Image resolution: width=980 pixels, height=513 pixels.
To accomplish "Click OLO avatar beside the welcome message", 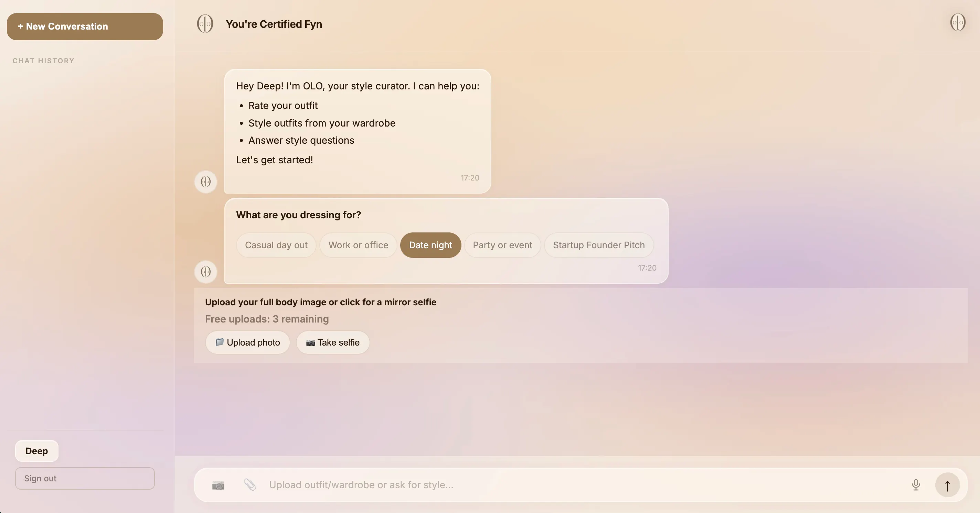I will point(206,182).
